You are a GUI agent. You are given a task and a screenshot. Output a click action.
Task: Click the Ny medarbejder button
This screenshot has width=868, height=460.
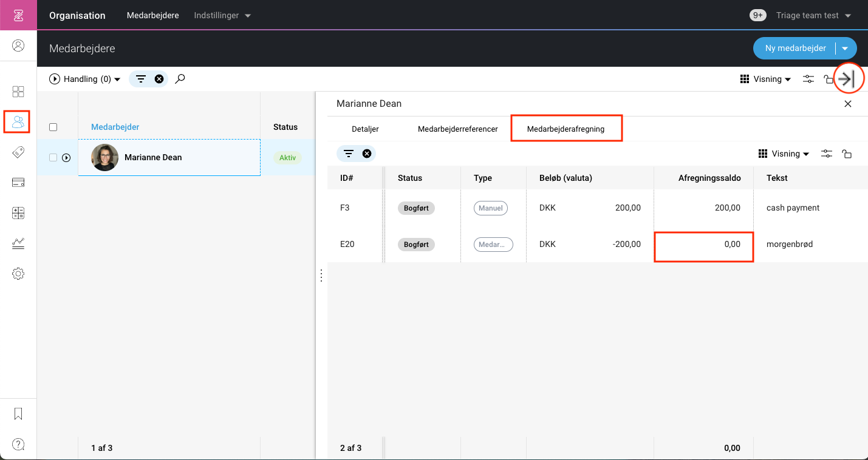pyautogui.click(x=795, y=49)
